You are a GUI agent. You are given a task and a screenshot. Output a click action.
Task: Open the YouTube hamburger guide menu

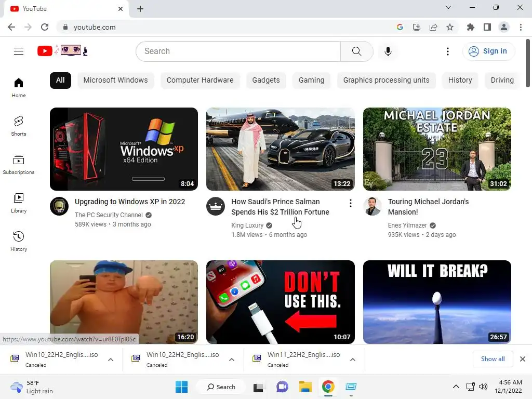click(19, 51)
